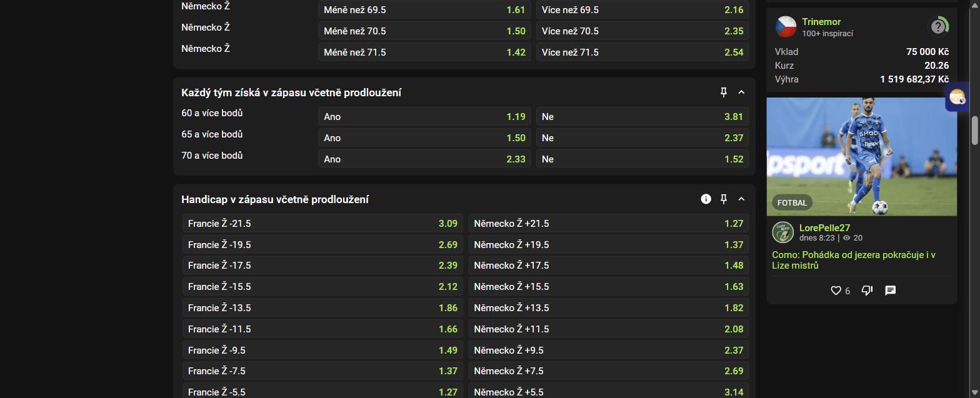The height and width of the screenshot is (398, 980).
Task: Click the Výhra amount 1 519 682,37 Kč
Action: click(x=914, y=79)
